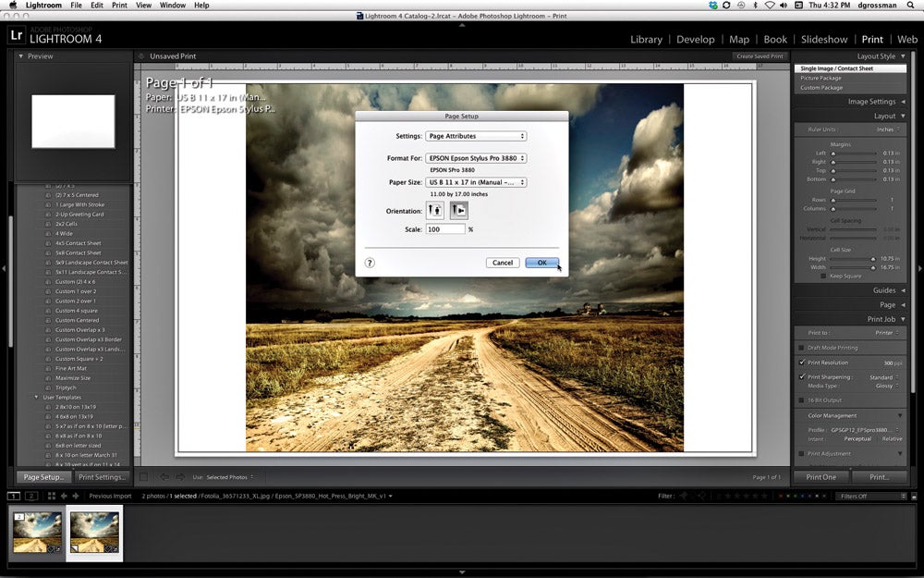Enable Print Adjustment checkbox
Viewport: 924px width, 578px height.
pyautogui.click(x=801, y=453)
